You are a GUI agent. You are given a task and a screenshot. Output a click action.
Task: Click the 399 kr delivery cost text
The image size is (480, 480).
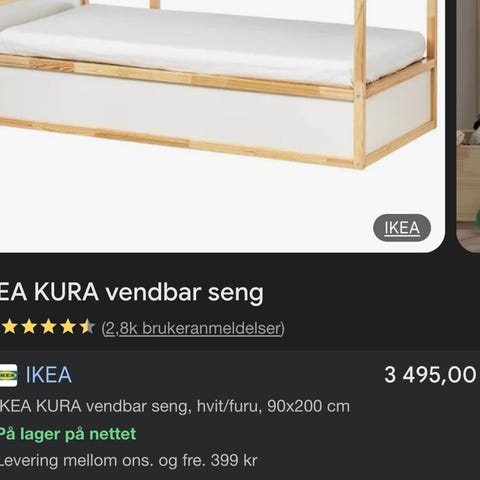coord(234,461)
